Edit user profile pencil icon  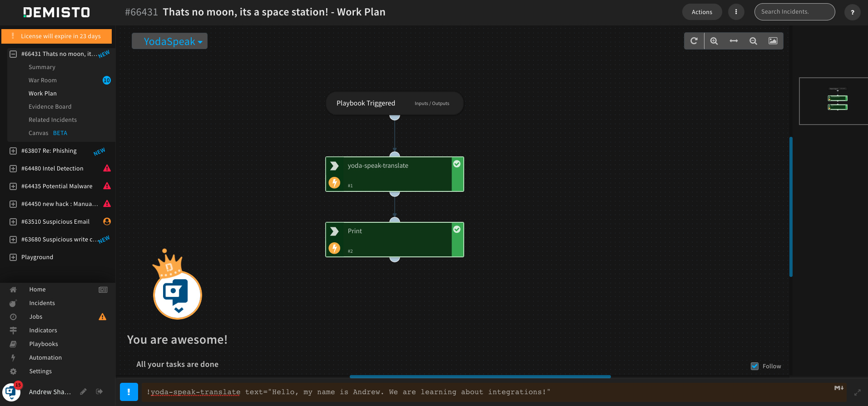click(83, 391)
